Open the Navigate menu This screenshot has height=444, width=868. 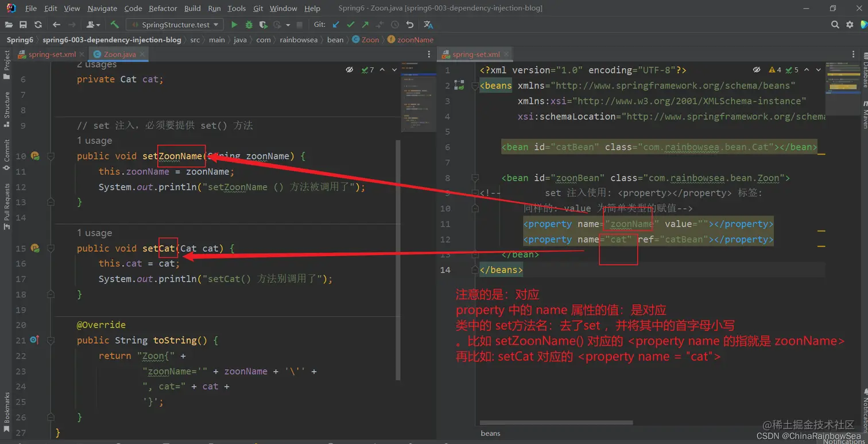pos(102,8)
